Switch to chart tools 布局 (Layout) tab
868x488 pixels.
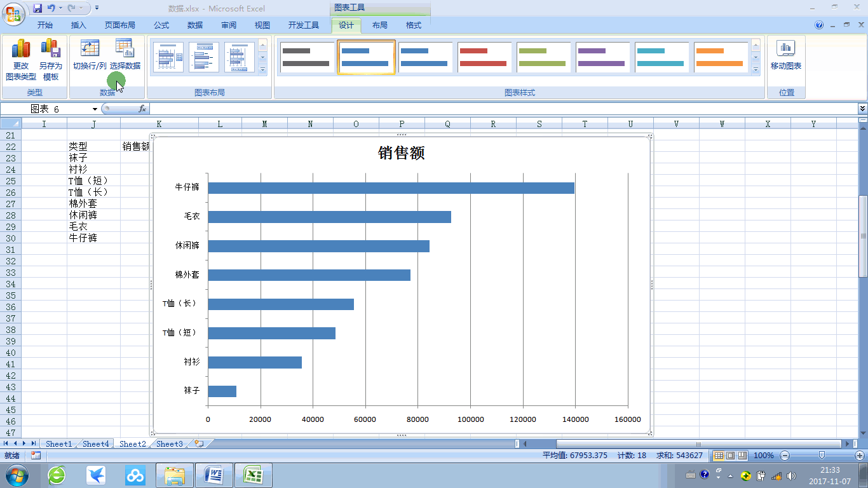click(380, 25)
